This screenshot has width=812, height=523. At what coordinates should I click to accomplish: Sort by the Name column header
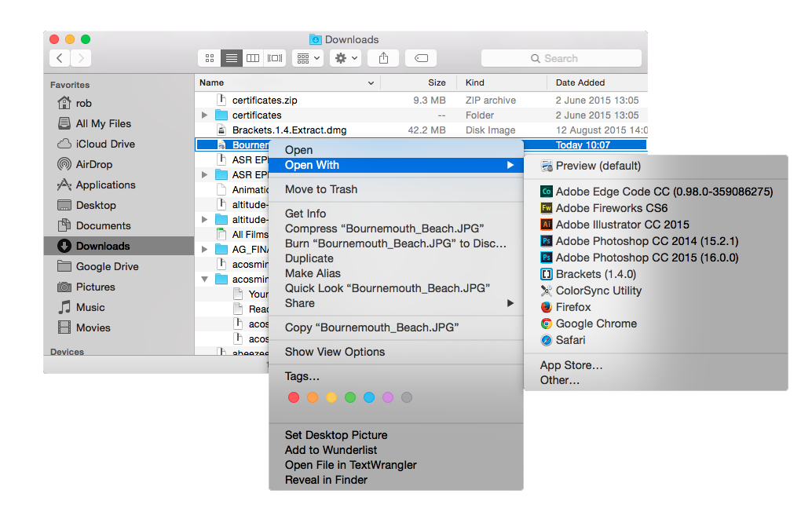[x=287, y=82]
